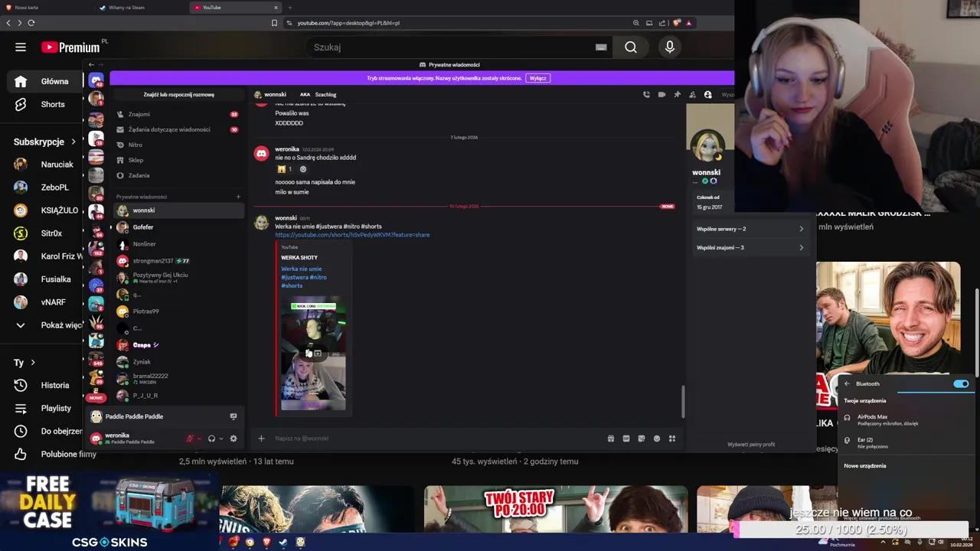This screenshot has width=980, height=551.
Task: Expand the Subskrypcje section
Action: pyautogui.click(x=44, y=142)
